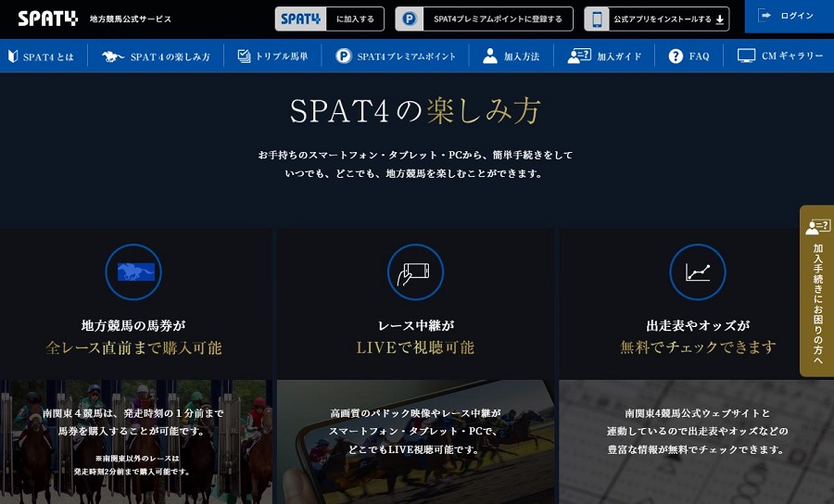834x504 pixels.
Task: Click the blue horse racing circle icon
Action: [133, 272]
